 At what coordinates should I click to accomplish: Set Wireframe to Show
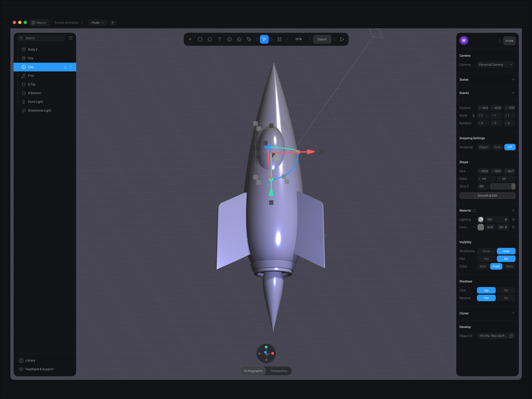click(486, 251)
